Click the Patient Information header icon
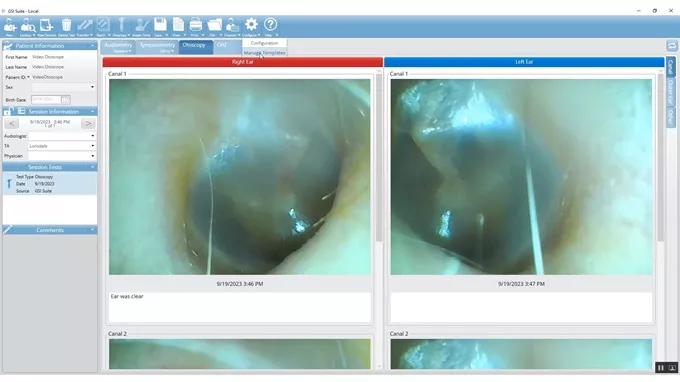This screenshot has height=382, width=680. (x=8, y=46)
